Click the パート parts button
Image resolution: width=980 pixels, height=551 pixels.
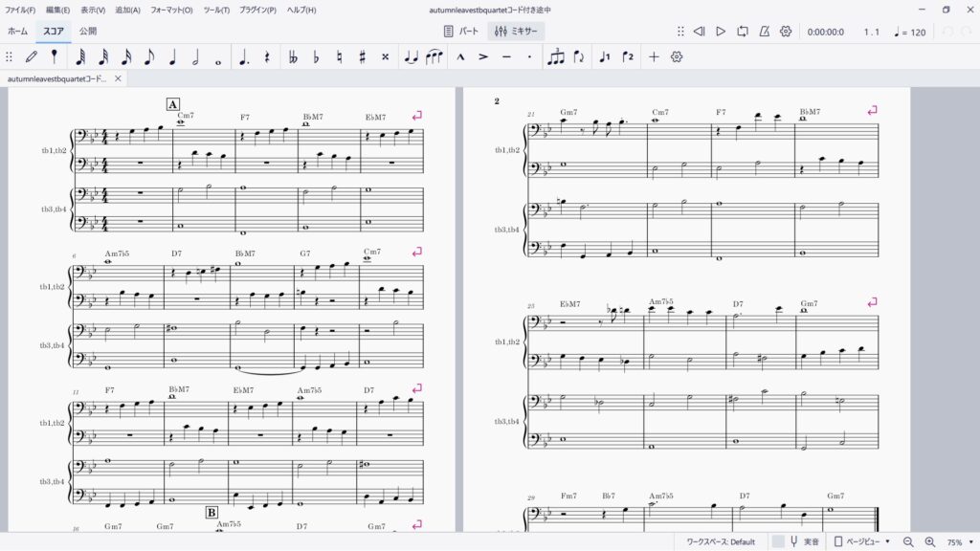(461, 32)
